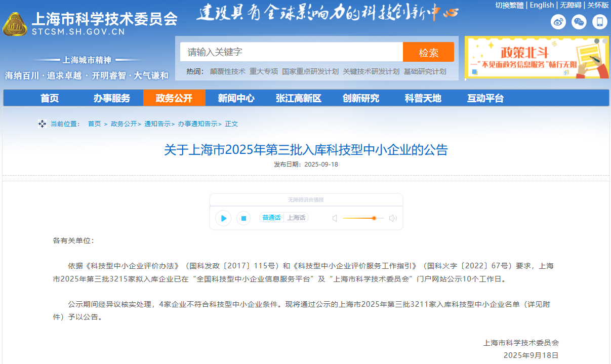This screenshot has width=611, height=364.
Task: Open the 政策北斗 banner
Action: 537,57
